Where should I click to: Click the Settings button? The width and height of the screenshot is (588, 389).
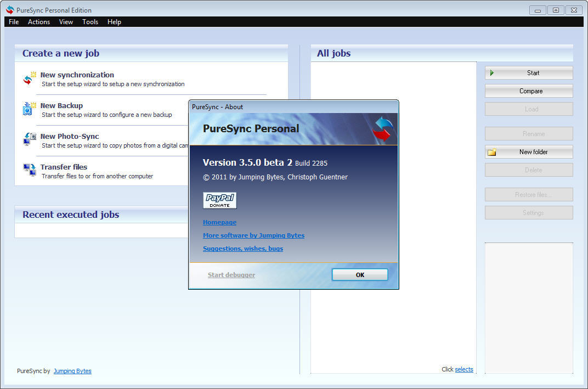529,212
